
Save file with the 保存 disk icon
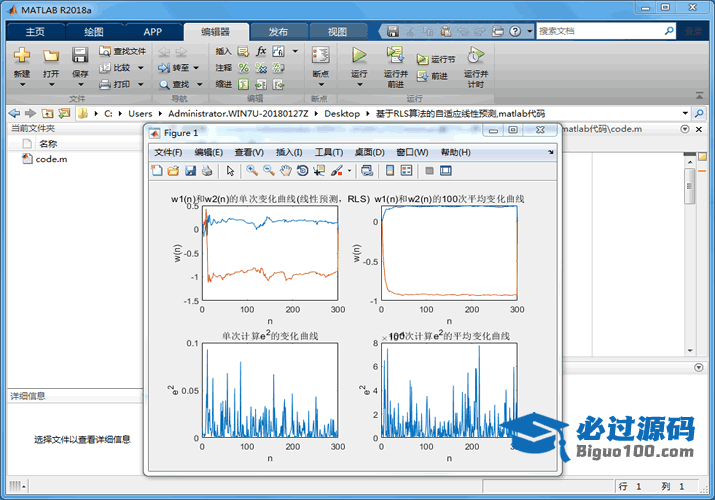[x=80, y=55]
